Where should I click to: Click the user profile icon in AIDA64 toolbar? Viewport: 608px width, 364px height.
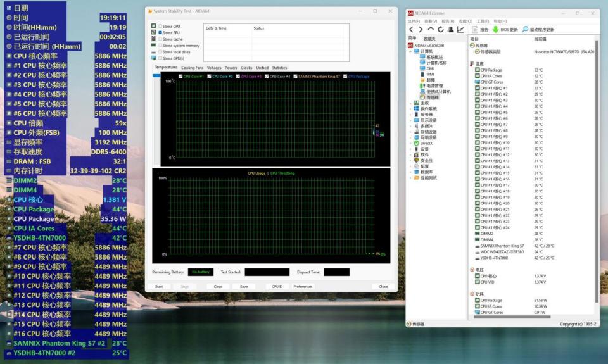(x=450, y=30)
